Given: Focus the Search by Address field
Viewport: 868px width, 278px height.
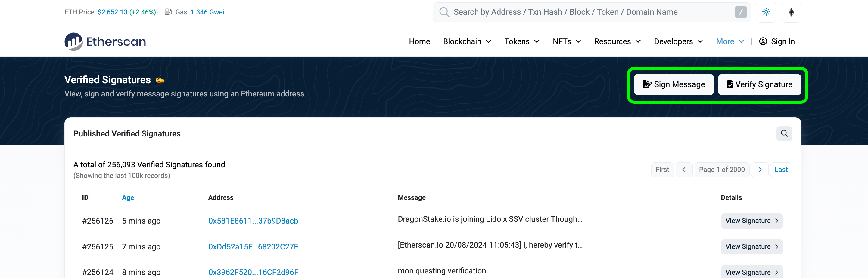Looking at the screenshot, I should [592, 12].
